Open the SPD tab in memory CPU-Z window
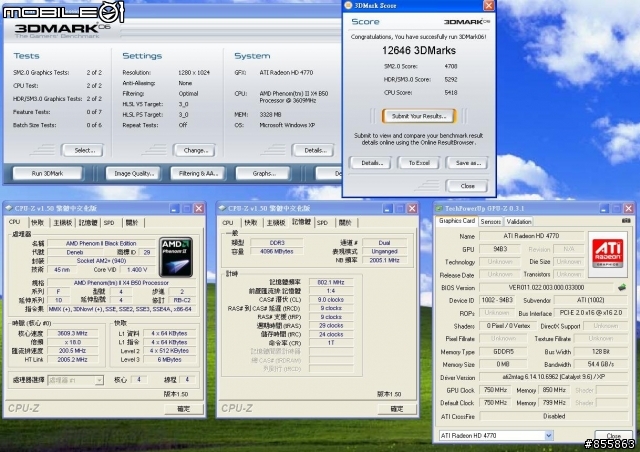640x452 pixels. pyautogui.click(x=322, y=223)
